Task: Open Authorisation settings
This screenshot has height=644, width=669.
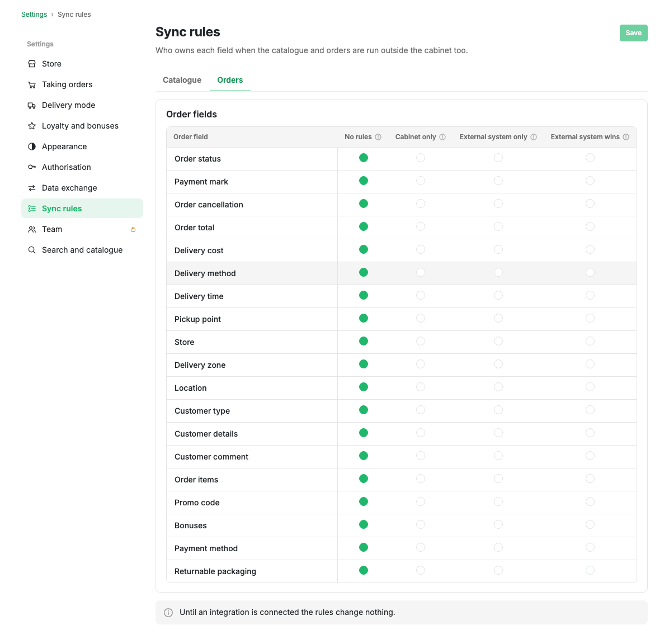Action: [x=82, y=167]
